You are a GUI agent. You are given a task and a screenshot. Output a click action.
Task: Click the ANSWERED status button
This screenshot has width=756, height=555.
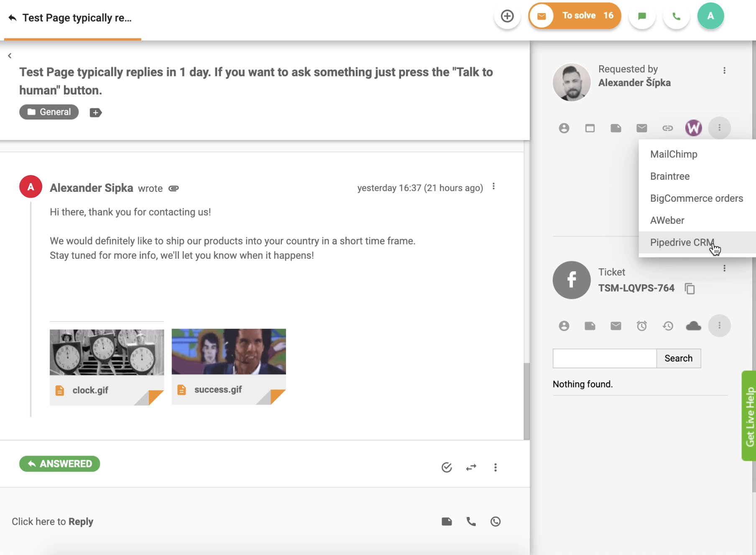59,463
